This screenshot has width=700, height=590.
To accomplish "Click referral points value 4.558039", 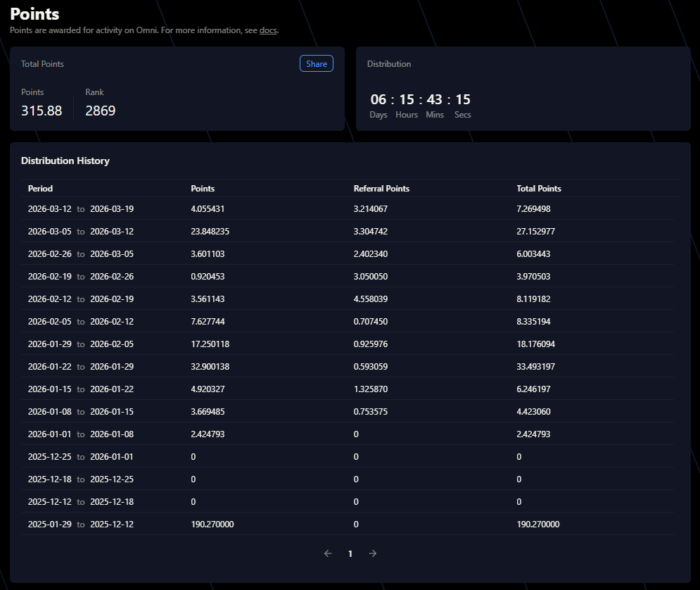I will coord(371,299).
